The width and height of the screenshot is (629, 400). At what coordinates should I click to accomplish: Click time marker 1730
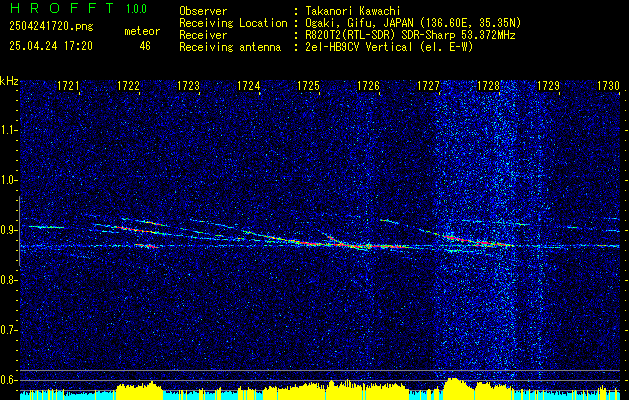[x=609, y=85]
